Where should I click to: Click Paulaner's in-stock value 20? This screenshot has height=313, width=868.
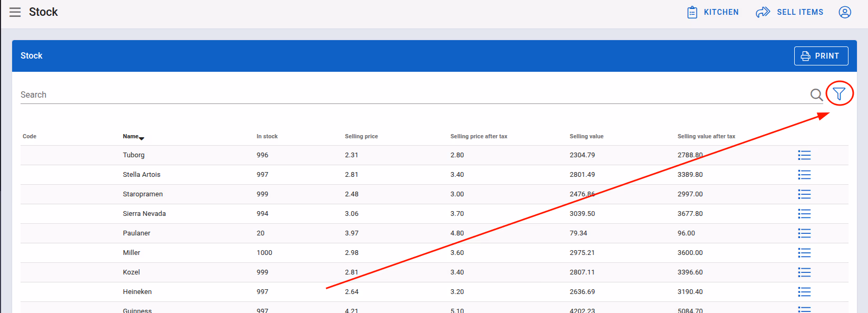(x=261, y=233)
